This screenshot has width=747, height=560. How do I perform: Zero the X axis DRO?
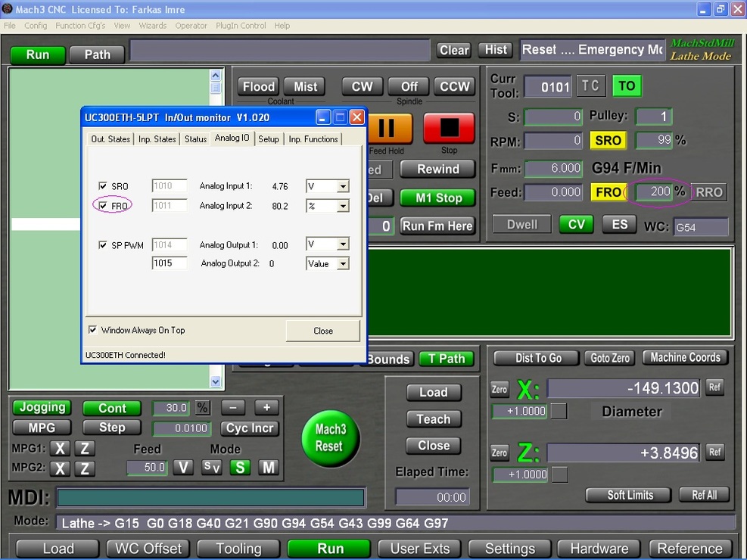(x=500, y=389)
